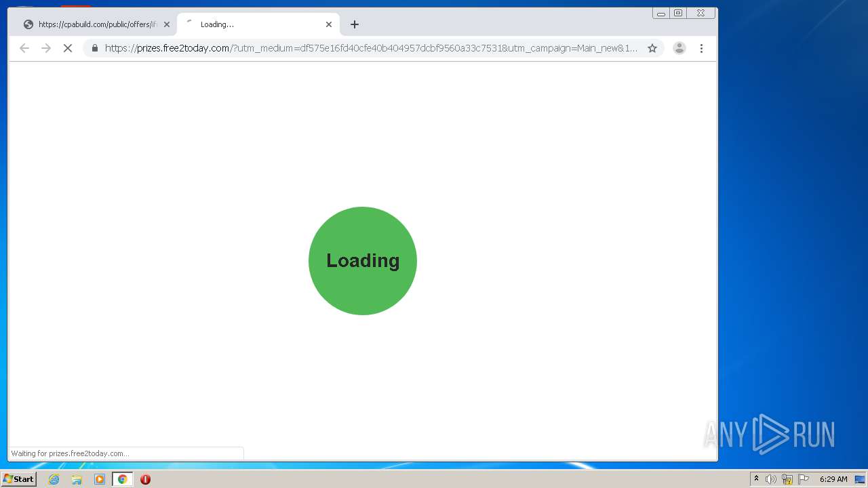Close the Loading... tab
Viewport: 868px width, 488px height.
(x=329, y=24)
